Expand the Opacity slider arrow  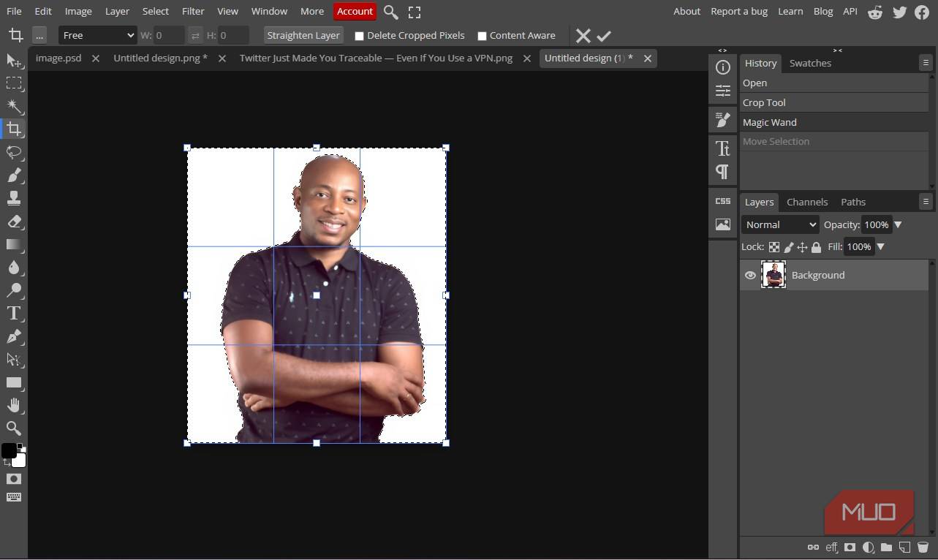899,224
